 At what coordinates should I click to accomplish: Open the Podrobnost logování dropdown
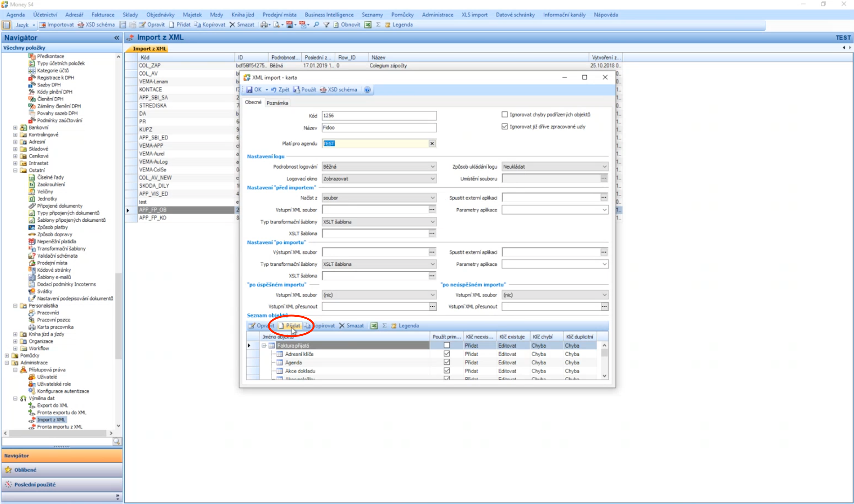433,166
